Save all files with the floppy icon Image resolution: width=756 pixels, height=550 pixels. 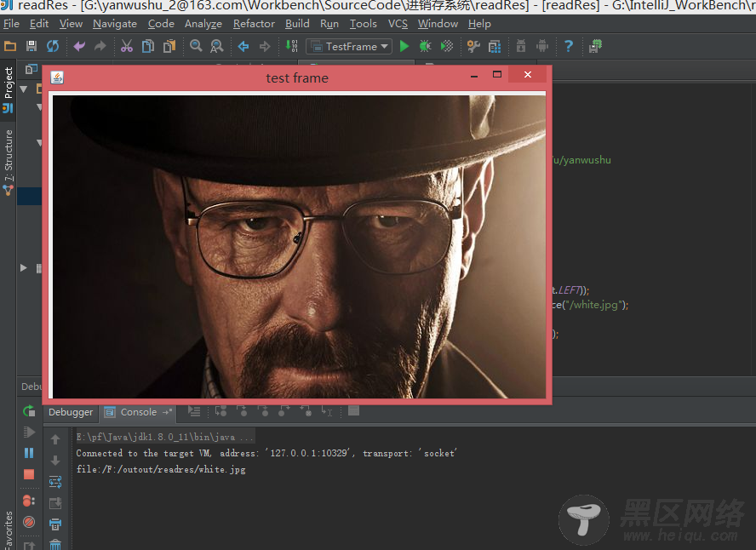pos(31,46)
